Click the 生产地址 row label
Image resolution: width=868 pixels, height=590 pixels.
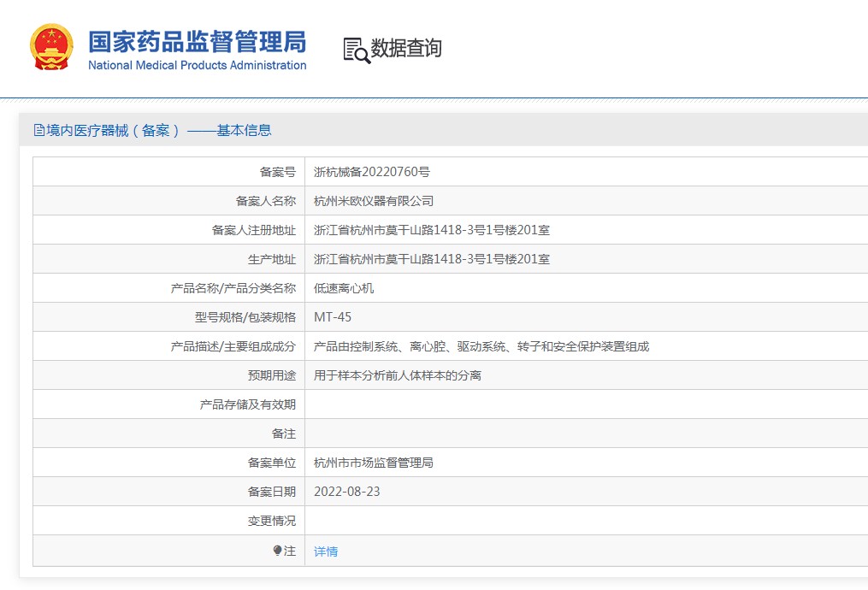point(272,259)
